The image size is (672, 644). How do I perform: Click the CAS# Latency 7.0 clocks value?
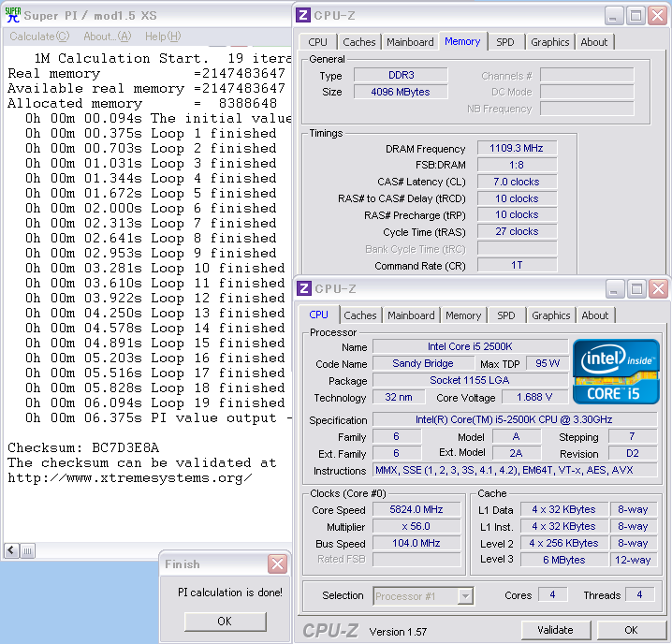tap(517, 182)
